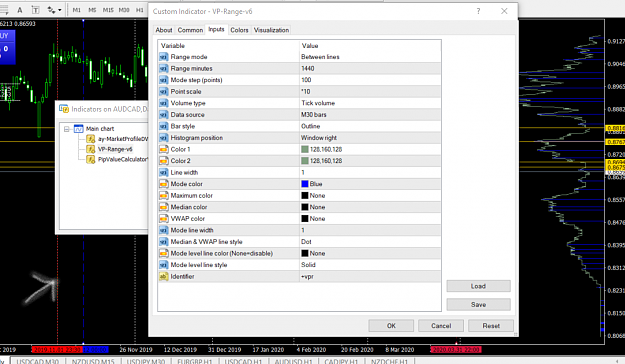Click the Histogram position variable icon
625x364 pixels.
[164, 138]
